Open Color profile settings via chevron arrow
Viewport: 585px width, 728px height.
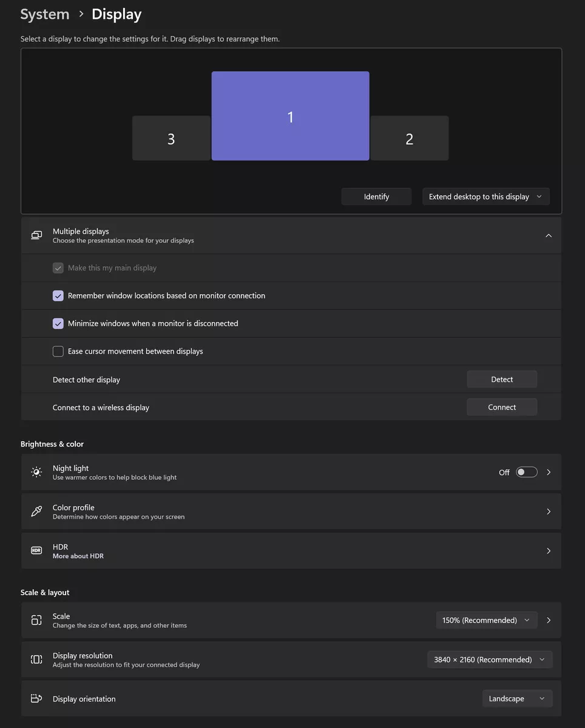coord(549,511)
